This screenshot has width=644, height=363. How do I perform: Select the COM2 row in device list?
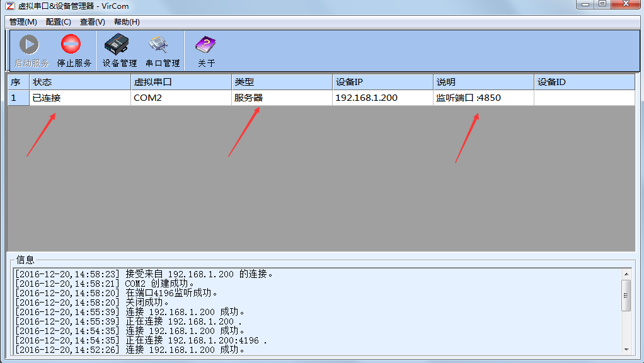(181, 98)
